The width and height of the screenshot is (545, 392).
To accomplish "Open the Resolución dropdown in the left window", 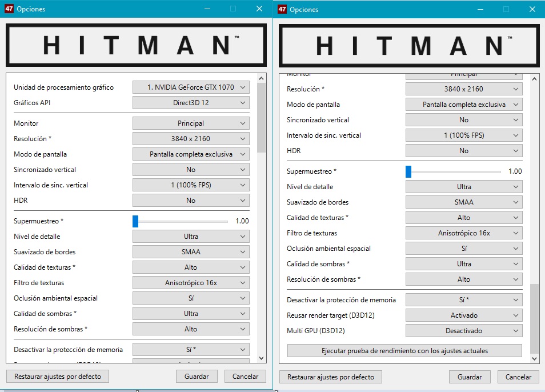I will click(191, 139).
